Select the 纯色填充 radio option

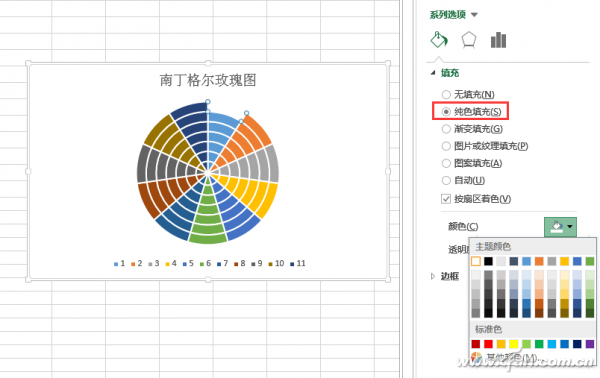[x=446, y=112]
